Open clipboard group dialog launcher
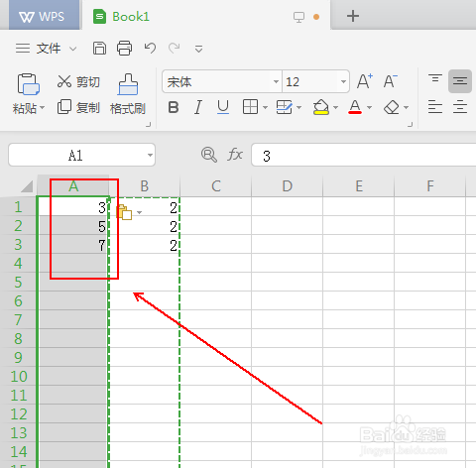The height and width of the screenshot is (468, 476). (x=149, y=124)
